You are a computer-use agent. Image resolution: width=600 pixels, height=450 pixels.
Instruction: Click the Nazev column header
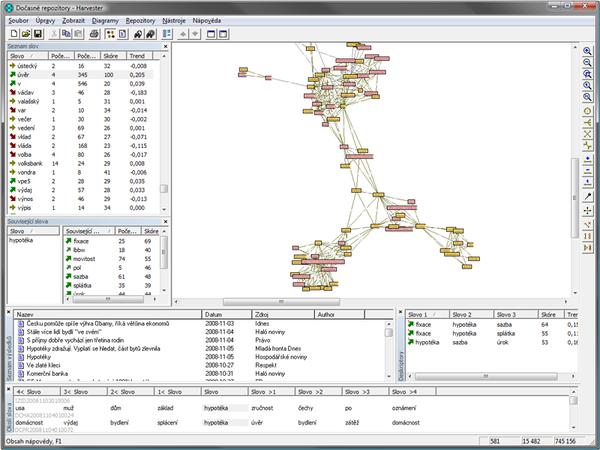click(x=108, y=315)
